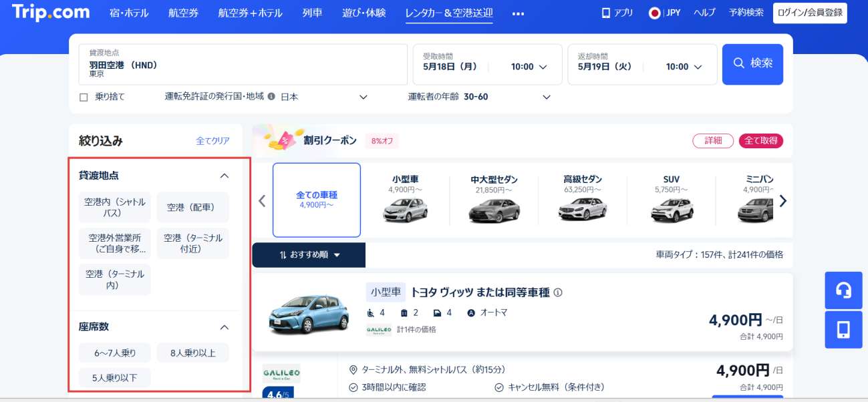Image resolution: width=868 pixels, height=402 pixels.
Task: Open customer support headset icon
Action: [843, 290]
